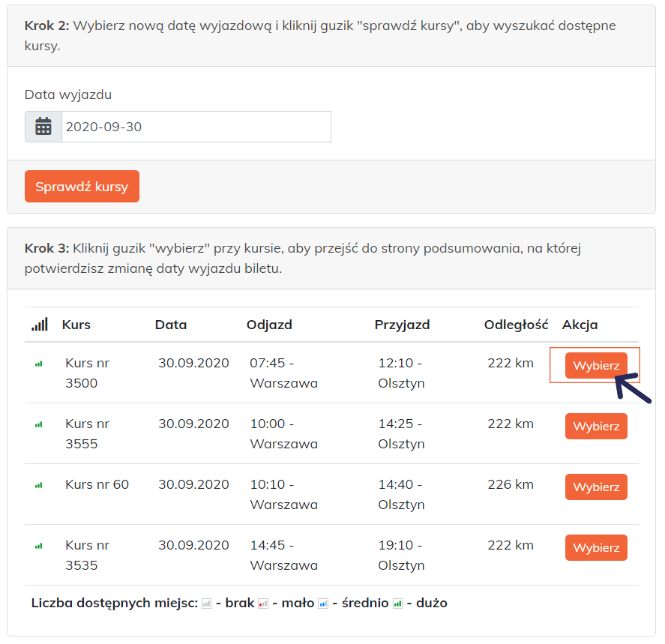Click the Odległość column header
The height and width of the screenshot is (644, 665).
tap(516, 325)
